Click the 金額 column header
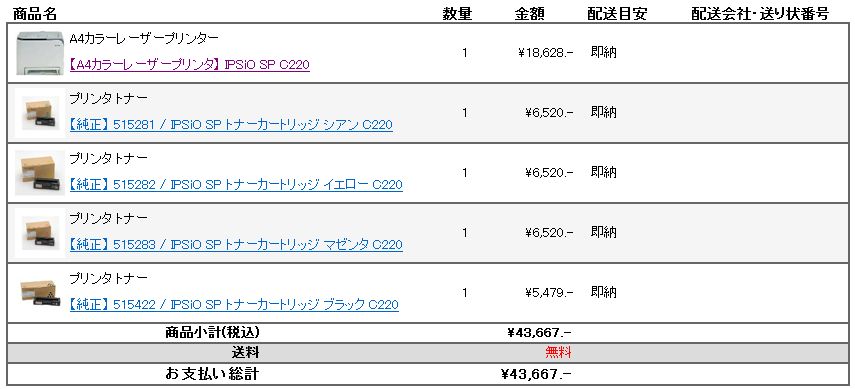The height and width of the screenshot is (389, 855). 529,14
